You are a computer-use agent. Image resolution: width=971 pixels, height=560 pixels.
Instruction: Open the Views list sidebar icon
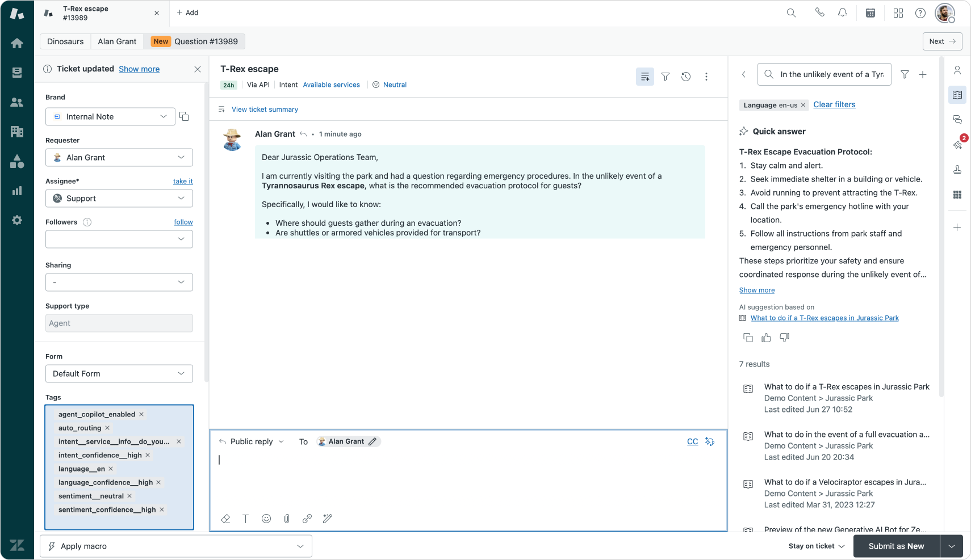point(17,73)
